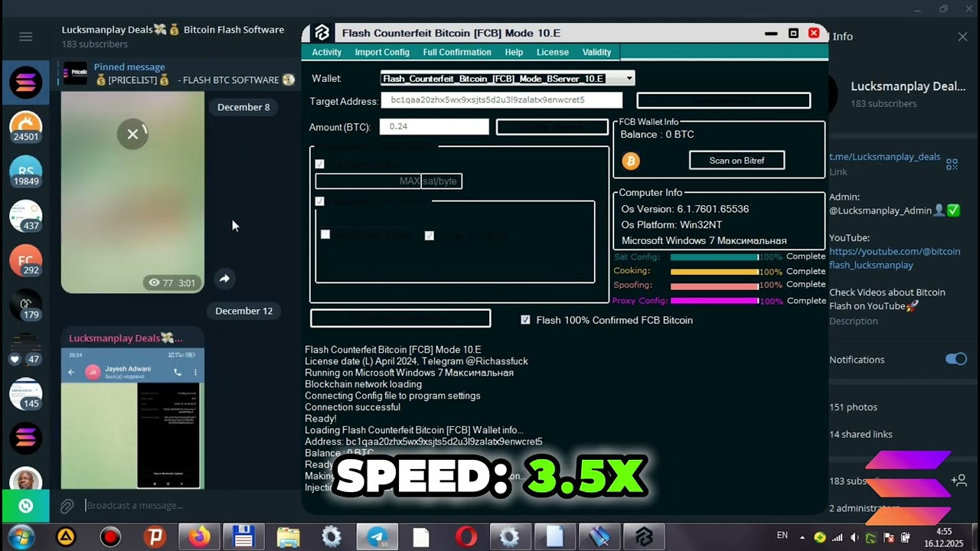Viewport: 980px width, 551px height.
Task: Open the 151 photos section
Action: pos(853,407)
